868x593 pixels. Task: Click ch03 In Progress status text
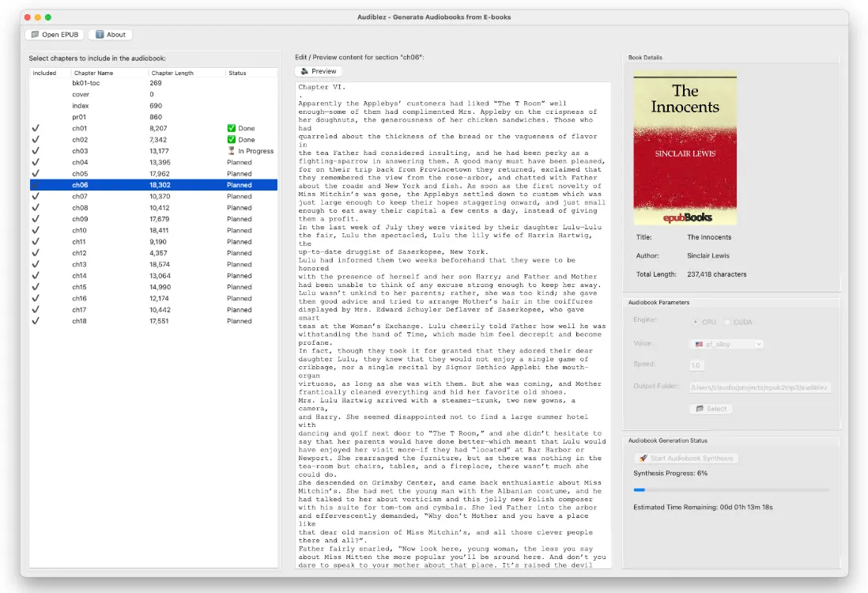256,151
